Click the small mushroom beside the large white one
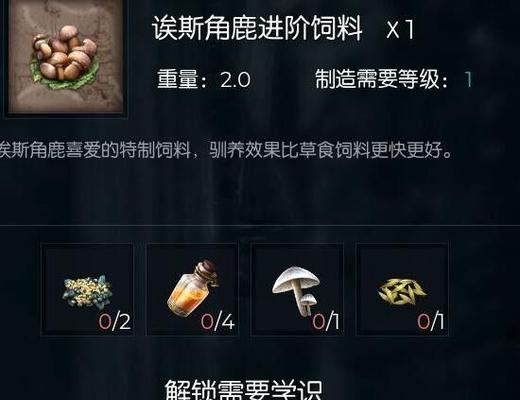 308,302
